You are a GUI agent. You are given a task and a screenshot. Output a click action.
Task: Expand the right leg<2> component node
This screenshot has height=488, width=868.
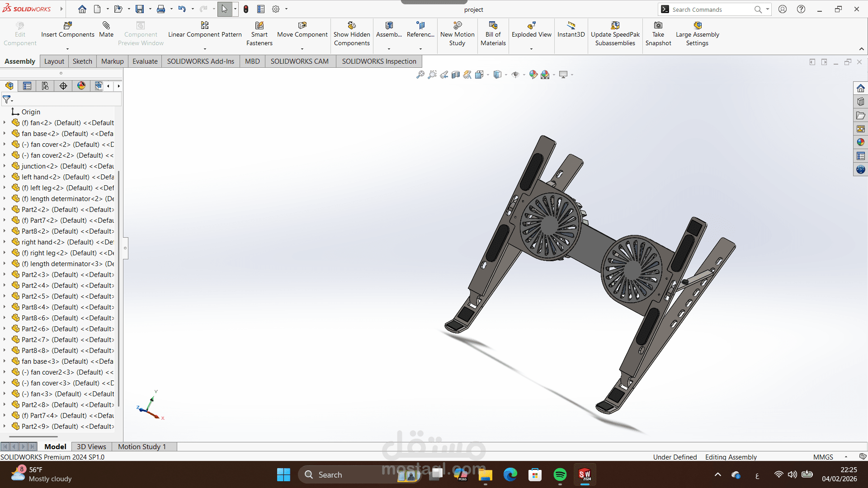(5, 253)
